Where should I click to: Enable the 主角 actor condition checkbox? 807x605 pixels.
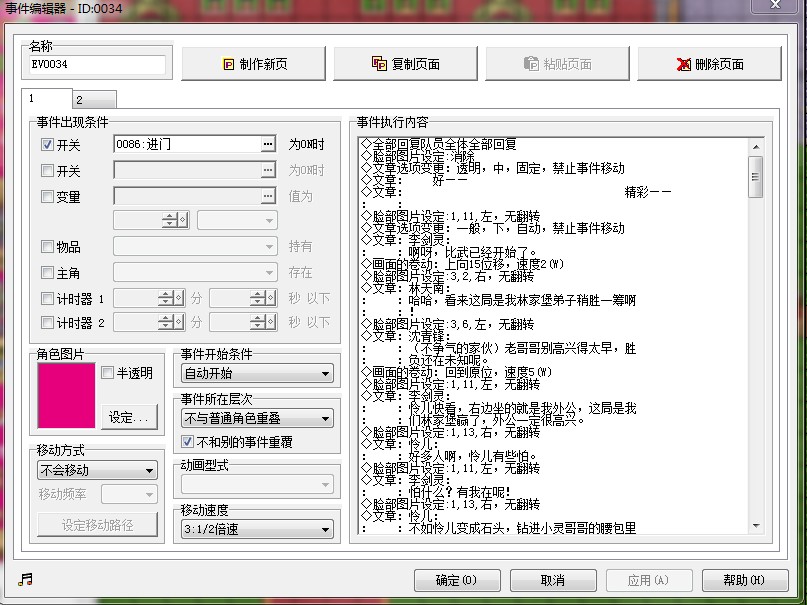[x=47, y=272]
